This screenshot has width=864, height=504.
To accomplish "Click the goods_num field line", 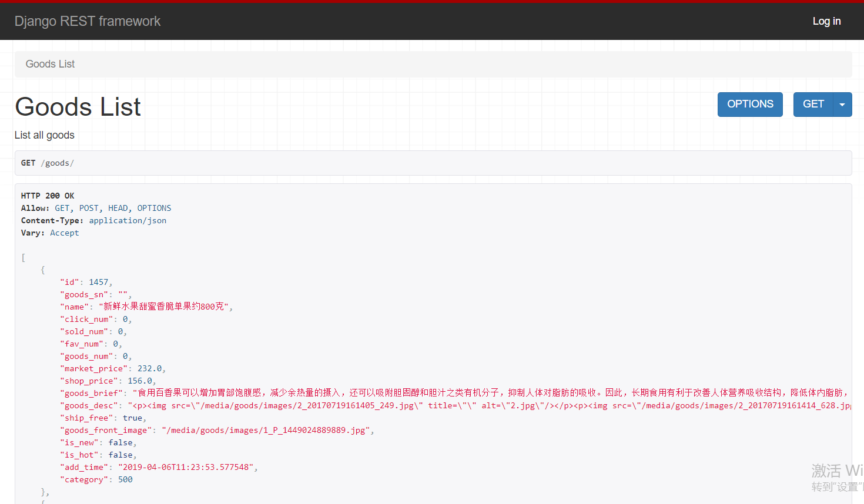I will pos(96,356).
